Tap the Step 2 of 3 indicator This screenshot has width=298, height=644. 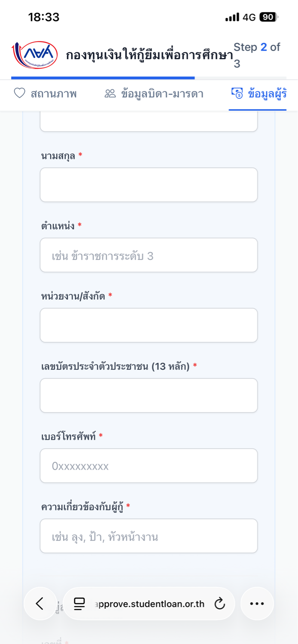(257, 55)
